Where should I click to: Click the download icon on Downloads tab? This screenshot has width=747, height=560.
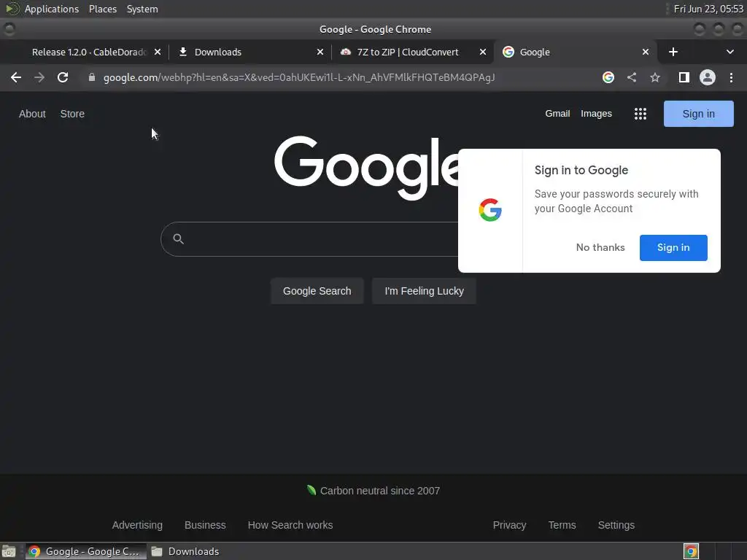tap(182, 52)
